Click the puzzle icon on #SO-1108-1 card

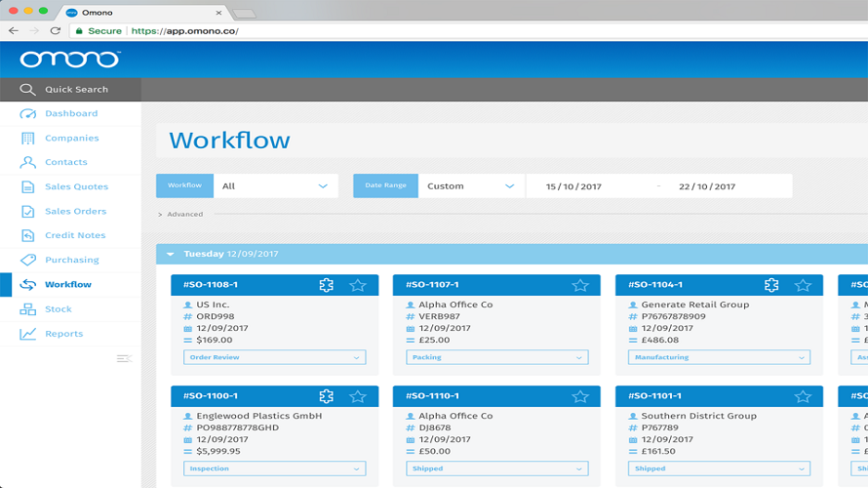[326, 285]
